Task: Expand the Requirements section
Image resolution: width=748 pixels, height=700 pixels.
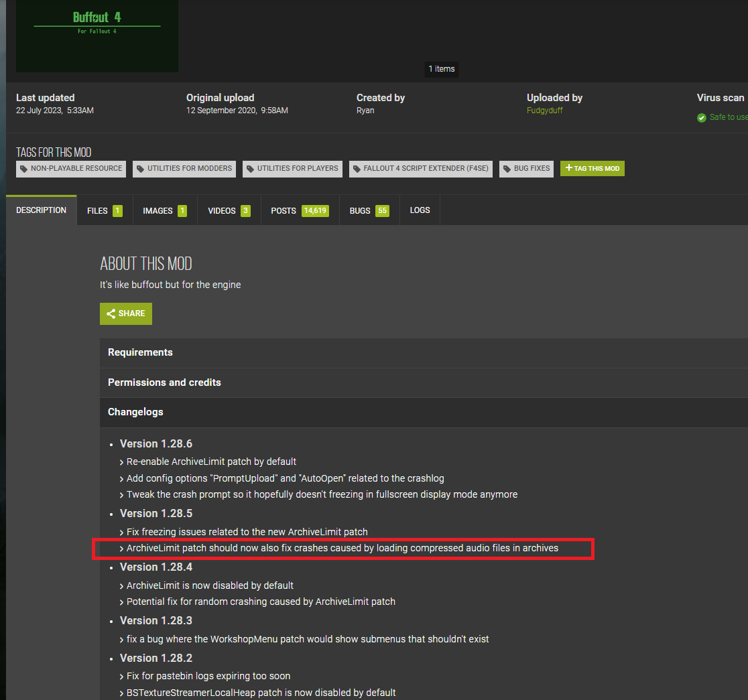Action: tap(140, 352)
